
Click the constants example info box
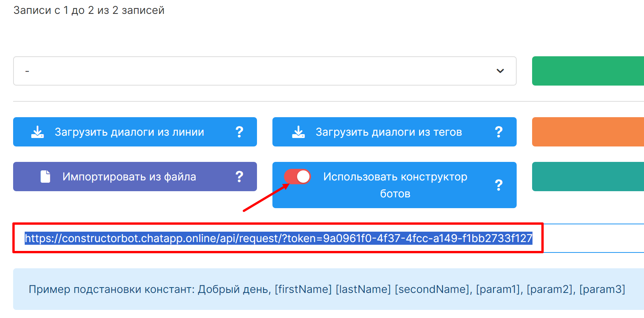(x=328, y=289)
